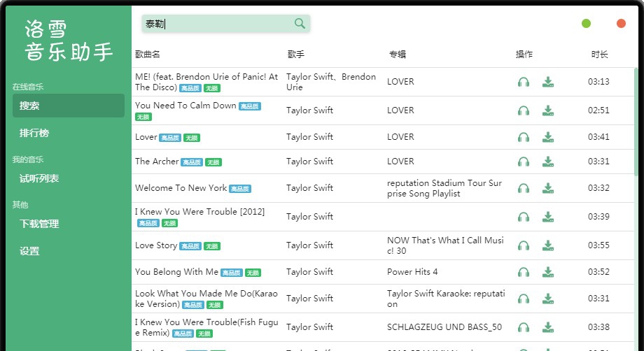The image size is (644, 351).
Task: Click 无损 badge on You Need To Calm Down
Action: pos(143,117)
